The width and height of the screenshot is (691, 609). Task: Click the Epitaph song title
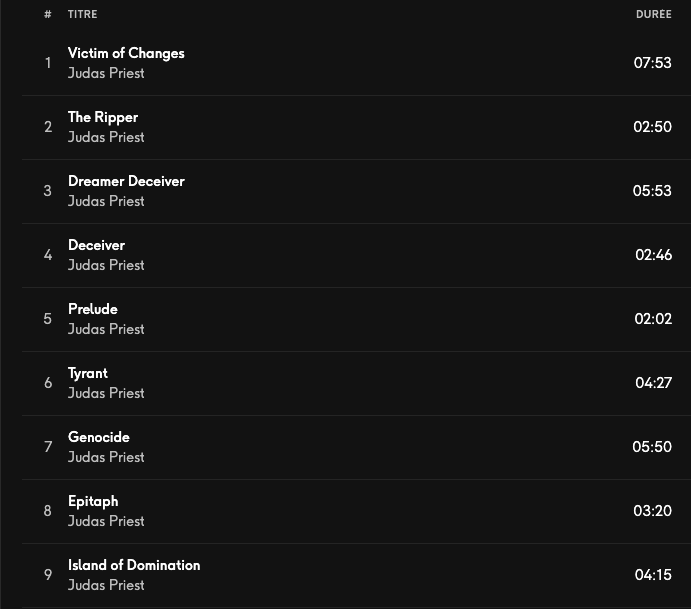[x=93, y=501]
